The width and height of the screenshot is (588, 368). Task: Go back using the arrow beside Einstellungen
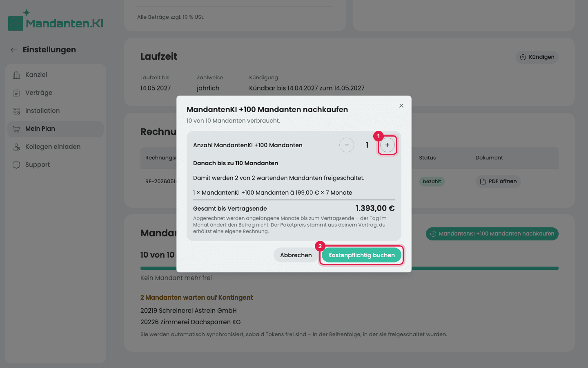tap(14, 50)
